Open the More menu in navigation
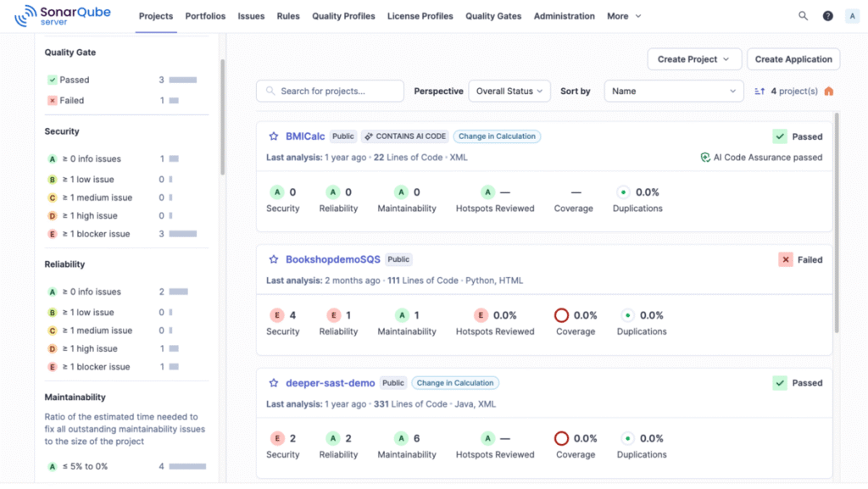 pyautogui.click(x=624, y=16)
